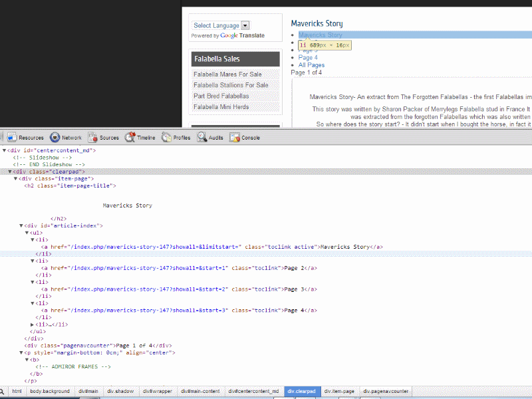Image resolution: width=532 pixels, height=399 pixels.
Task: Select body.background in the breadcrumb bar
Action: (49, 391)
